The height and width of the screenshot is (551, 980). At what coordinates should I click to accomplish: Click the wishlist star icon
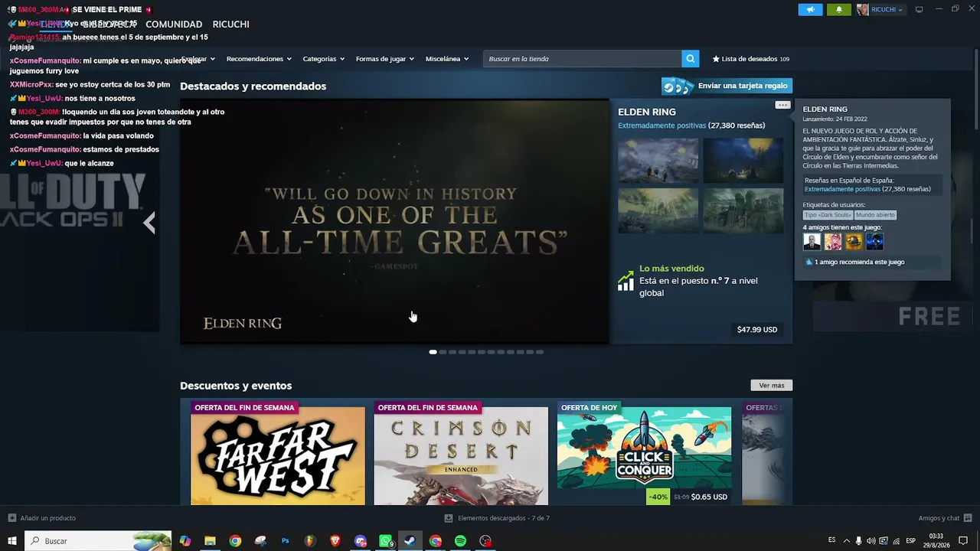[x=716, y=59]
